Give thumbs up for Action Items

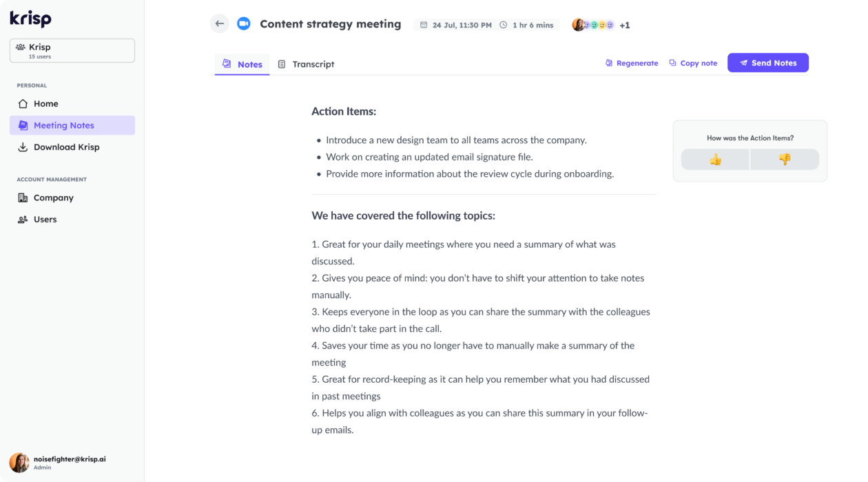(715, 160)
